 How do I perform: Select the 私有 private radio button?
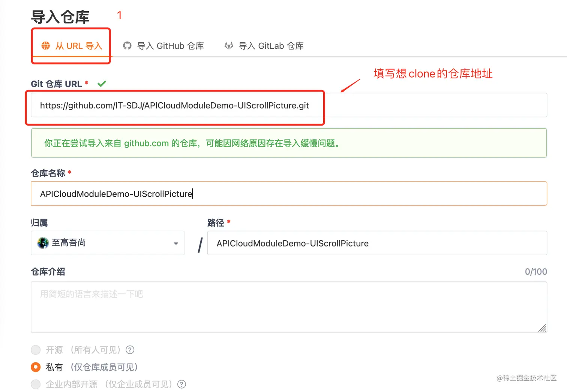pyautogui.click(x=36, y=367)
